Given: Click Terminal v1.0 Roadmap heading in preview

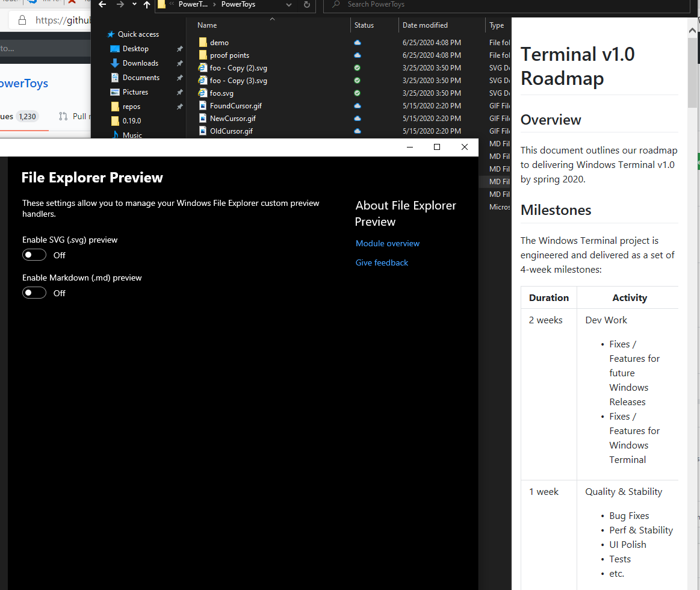Looking at the screenshot, I should tap(578, 66).
